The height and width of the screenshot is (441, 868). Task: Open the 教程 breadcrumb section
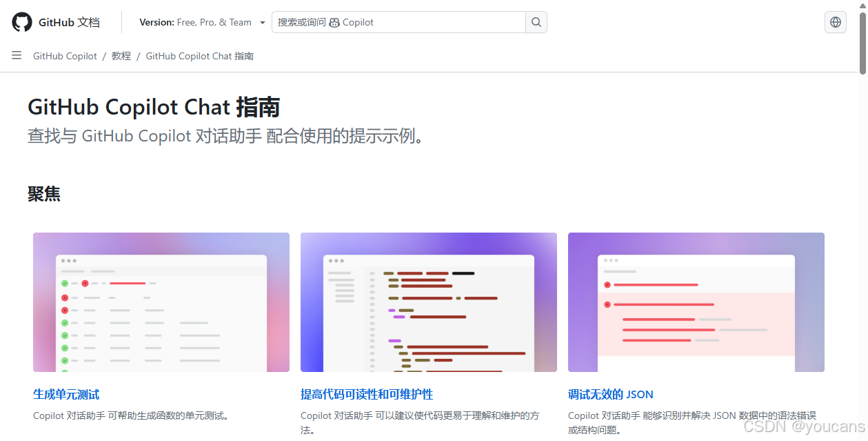click(121, 55)
